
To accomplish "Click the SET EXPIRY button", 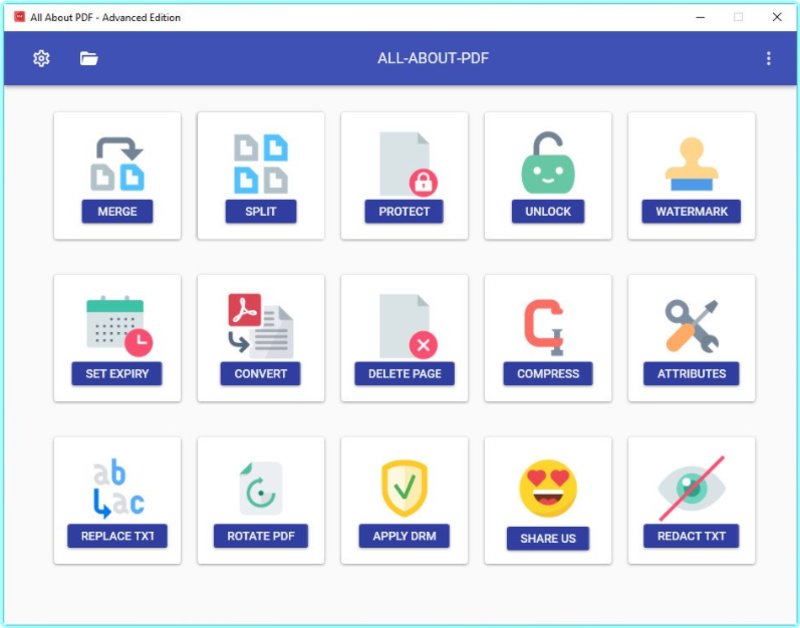I will pyautogui.click(x=117, y=373).
